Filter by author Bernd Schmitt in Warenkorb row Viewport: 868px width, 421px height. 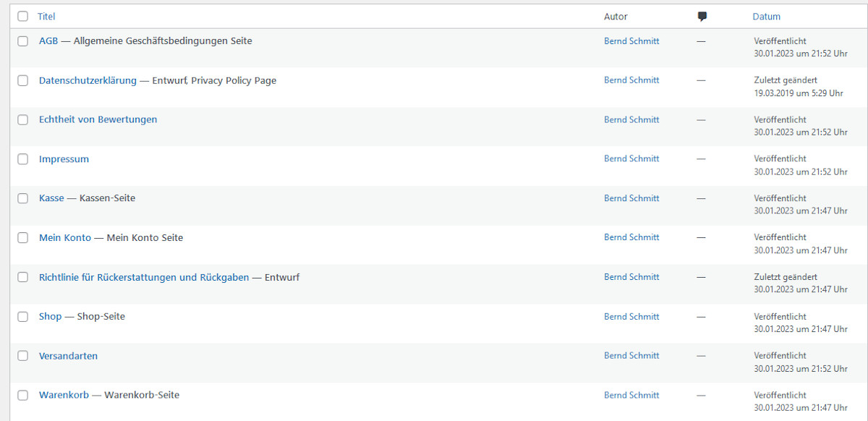631,395
